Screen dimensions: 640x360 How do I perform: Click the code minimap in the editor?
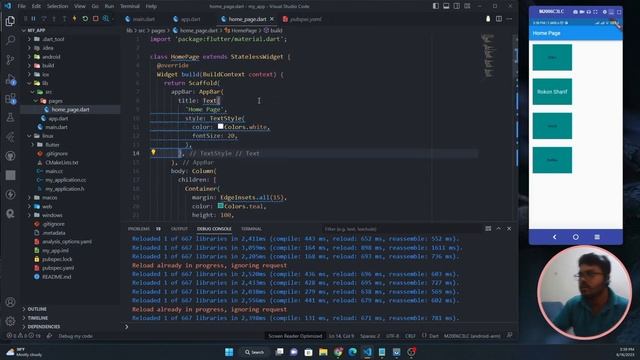point(488,56)
